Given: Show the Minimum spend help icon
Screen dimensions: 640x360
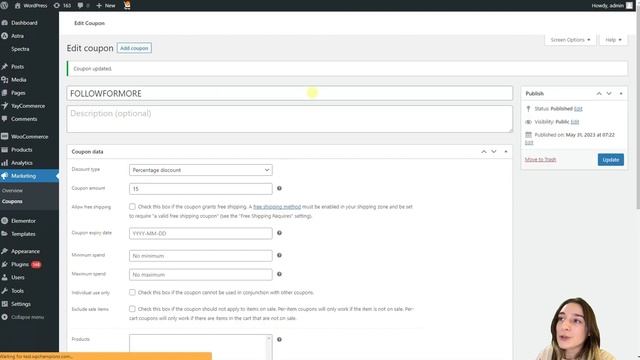Looking at the screenshot, I should pyautogui.click(x=279, y=256).
